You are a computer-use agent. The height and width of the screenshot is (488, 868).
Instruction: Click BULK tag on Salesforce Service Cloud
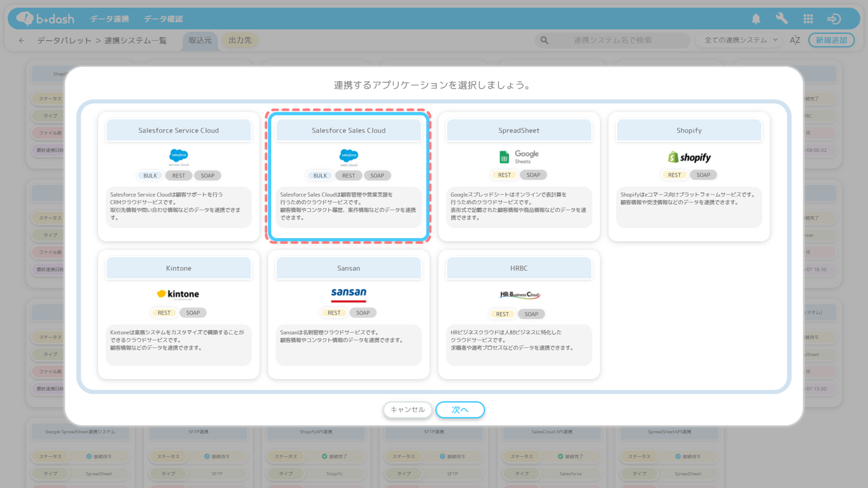coord(150,176)
